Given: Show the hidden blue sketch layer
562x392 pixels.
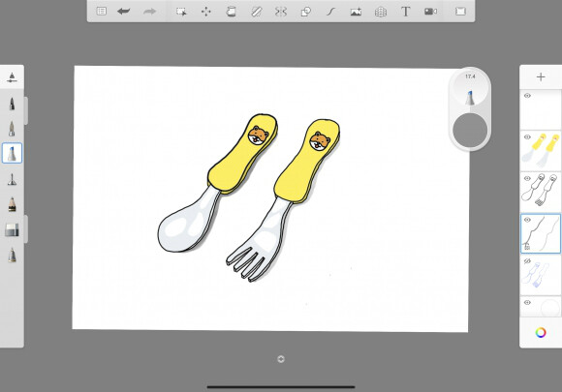Looking at the screenshot, I should point(527,261).
